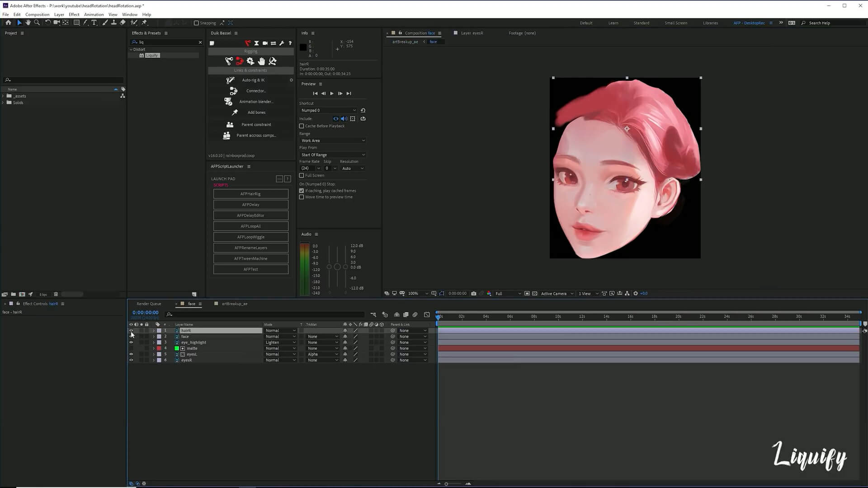Image resolution: width=868 pixels, height=488 pixels.
Task: Open Duik Bassel wrench settings icon
Action: pyautogui.click(x=282, y=43)
